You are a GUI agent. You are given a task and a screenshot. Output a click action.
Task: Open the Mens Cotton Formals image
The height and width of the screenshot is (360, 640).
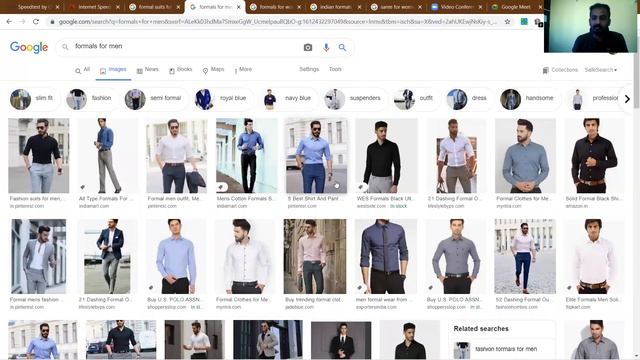pos(247,156)
